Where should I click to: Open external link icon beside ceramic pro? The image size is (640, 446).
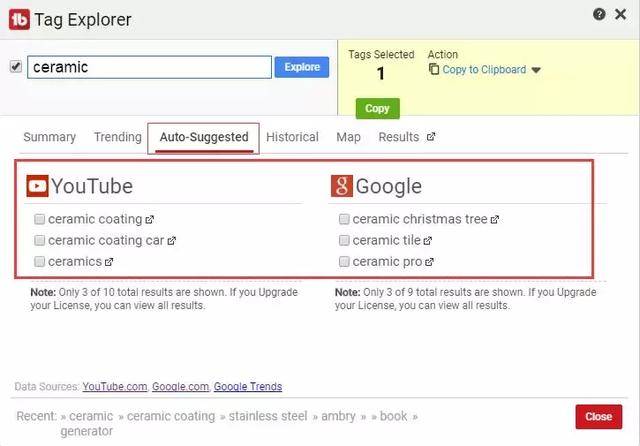coord(429,262)
